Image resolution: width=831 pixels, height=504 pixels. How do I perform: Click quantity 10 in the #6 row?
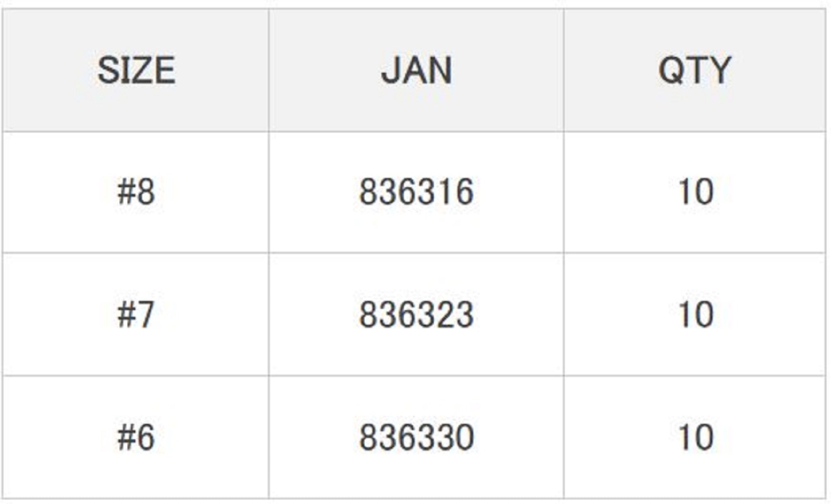pyautogui.click(x=696, y=437)
